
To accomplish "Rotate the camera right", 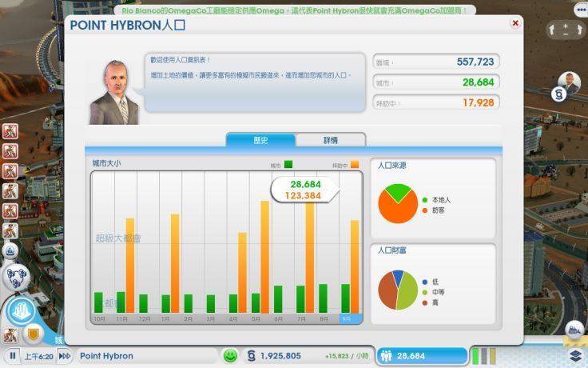I will [579, 30].
